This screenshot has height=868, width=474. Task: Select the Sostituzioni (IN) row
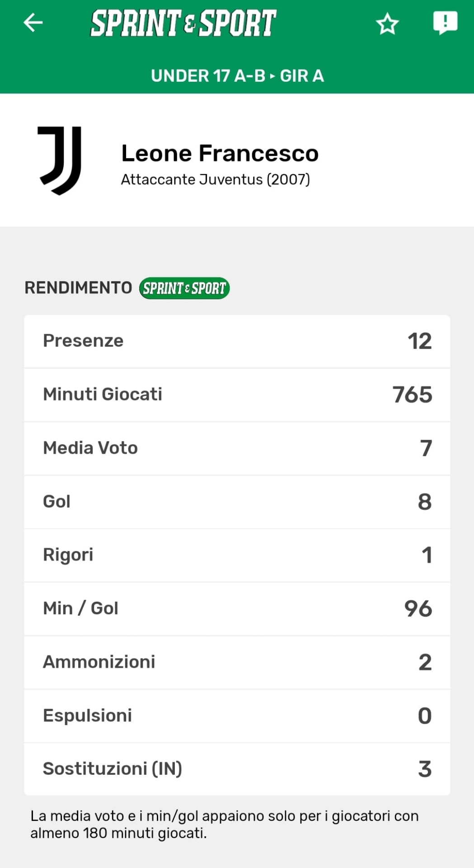(237, 769)
